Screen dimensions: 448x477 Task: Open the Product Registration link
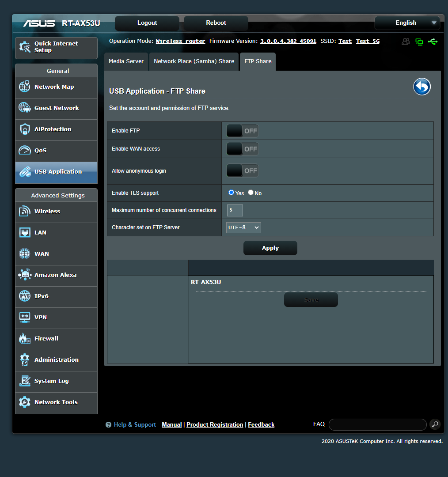[215, 425]
